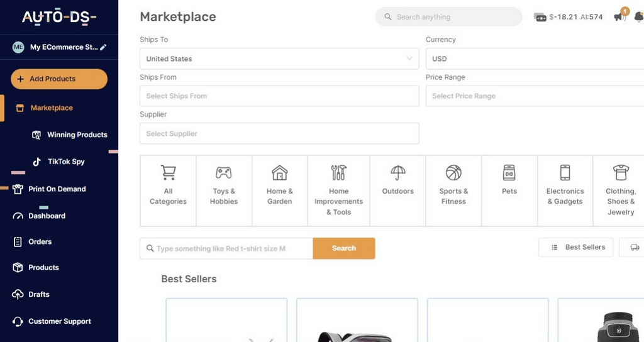Click the notifications bell icon
The height and width of the screenshot is (342, 644).
pos(639,17)
